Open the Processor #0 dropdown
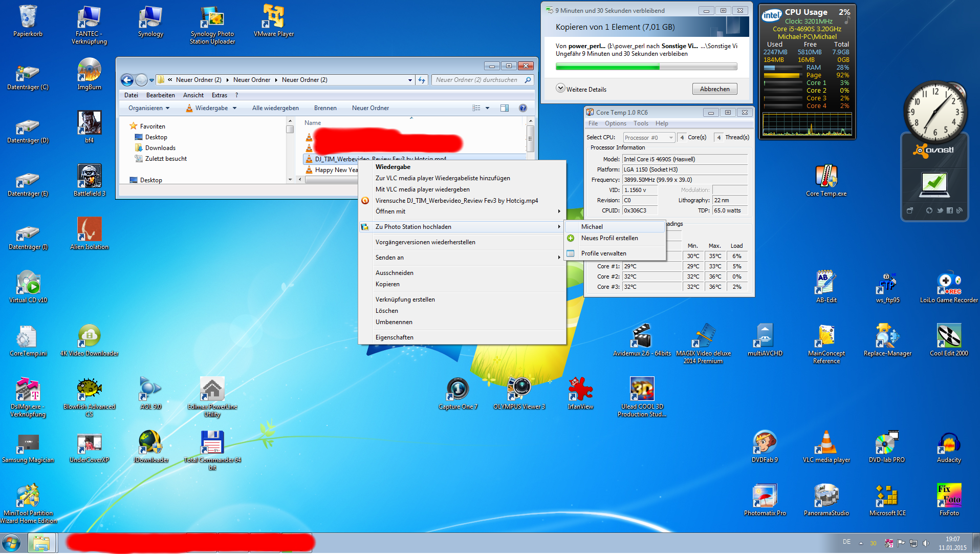 pos(649,138)
